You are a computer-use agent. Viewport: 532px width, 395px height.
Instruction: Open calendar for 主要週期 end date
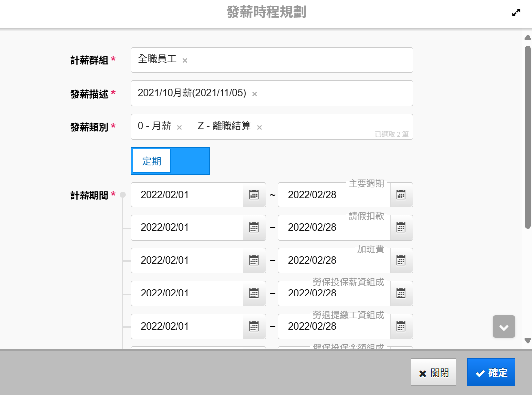401,195
